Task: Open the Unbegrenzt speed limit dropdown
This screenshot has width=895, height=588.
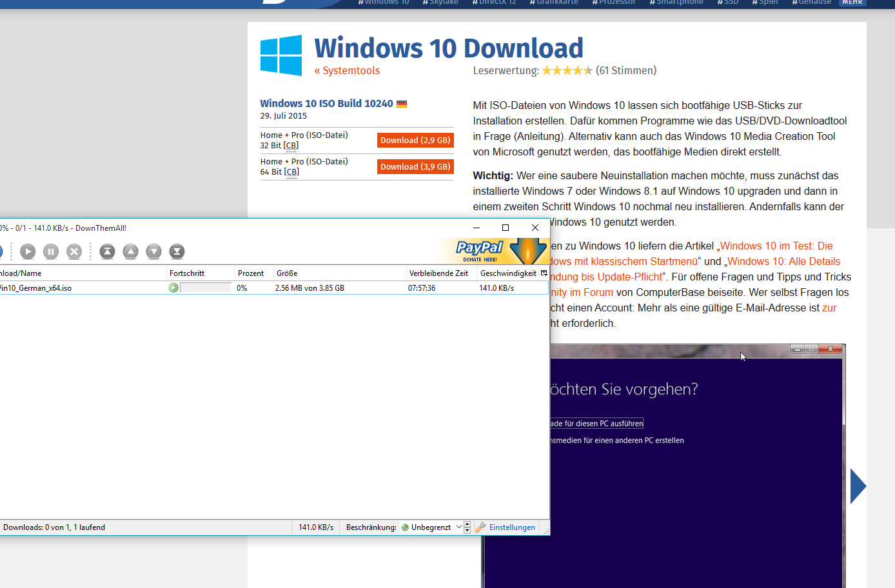Action: click(x=431, y=527)
